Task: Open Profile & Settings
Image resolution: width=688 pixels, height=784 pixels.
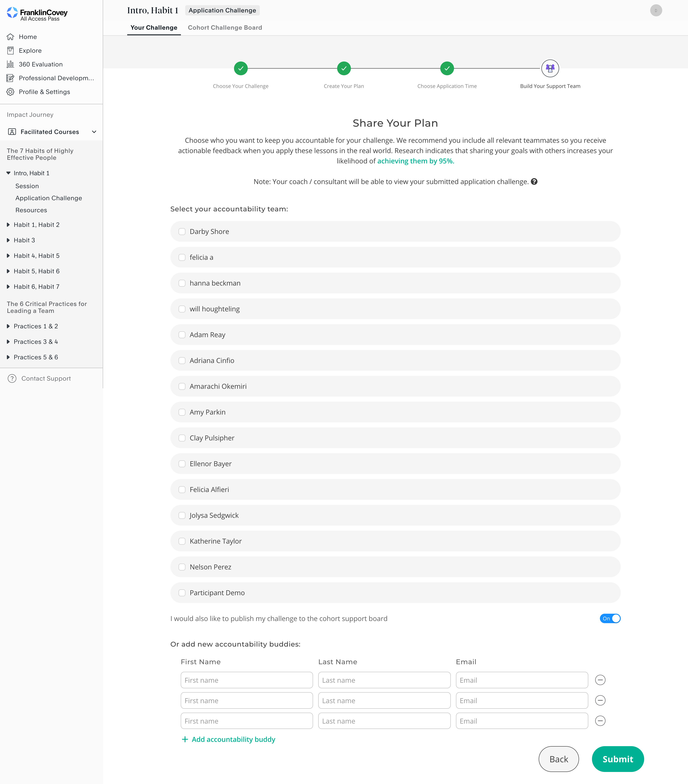Action: (44, 92)
